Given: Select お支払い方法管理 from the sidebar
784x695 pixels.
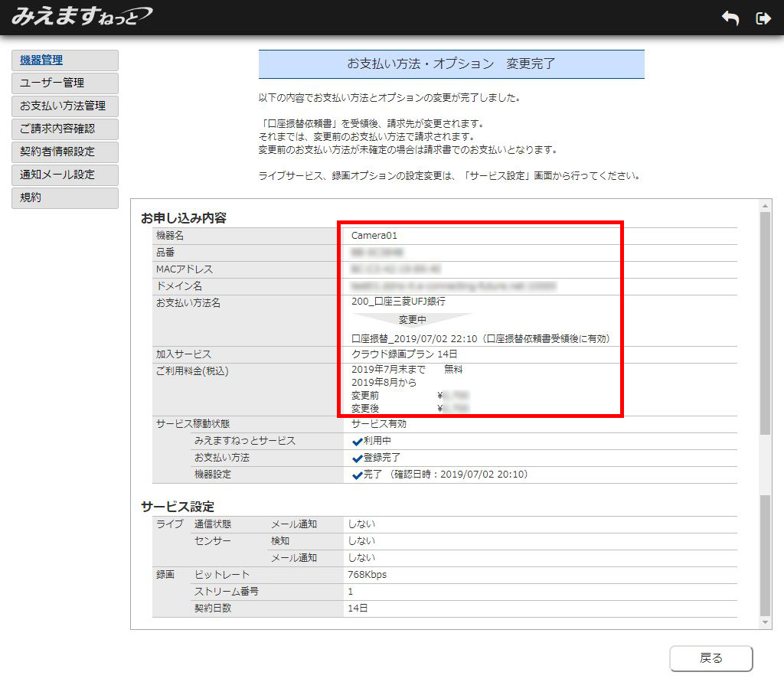Looking at the screenshot, I should click(65, 106).
